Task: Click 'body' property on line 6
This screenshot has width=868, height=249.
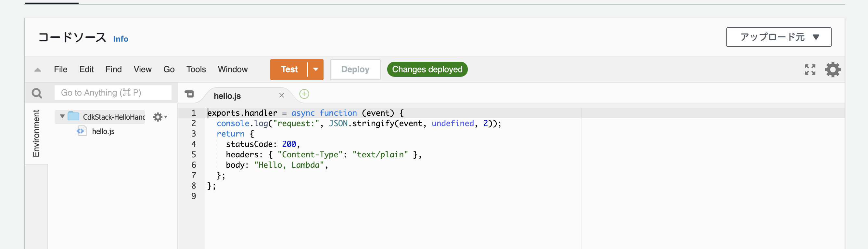Action: (x=235, y=165)
